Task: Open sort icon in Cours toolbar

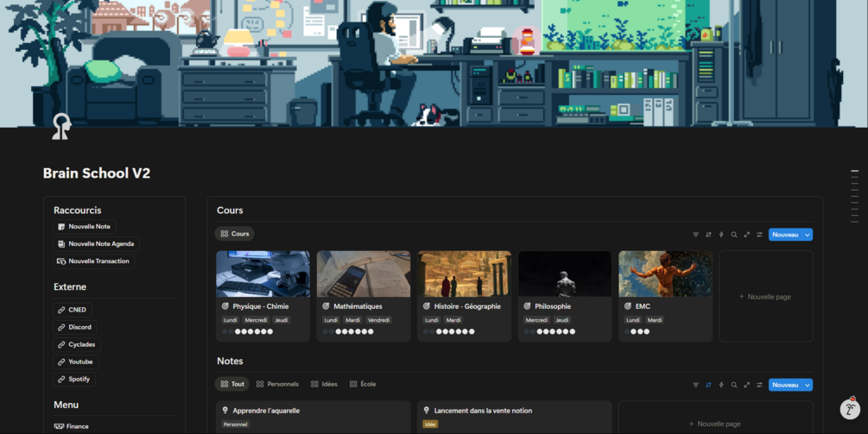Action: click(708, 235)
